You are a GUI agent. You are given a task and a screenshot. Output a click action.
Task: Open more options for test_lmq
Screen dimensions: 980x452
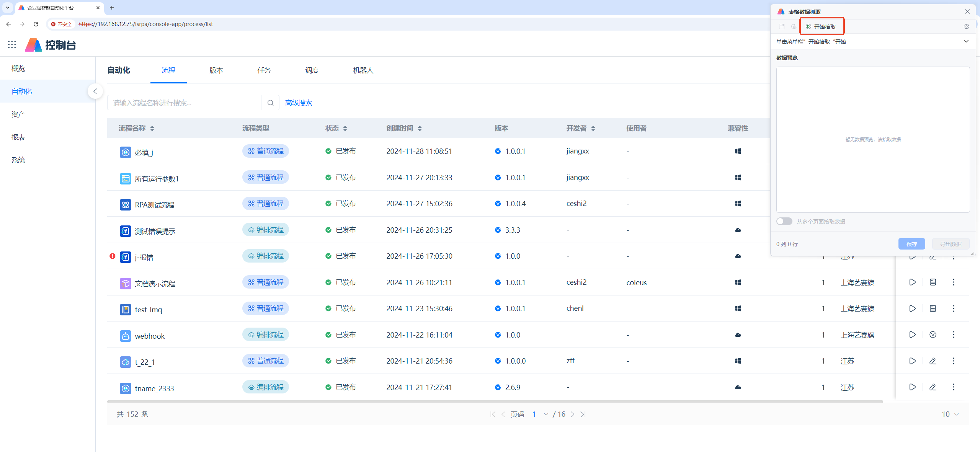point(954,308)
